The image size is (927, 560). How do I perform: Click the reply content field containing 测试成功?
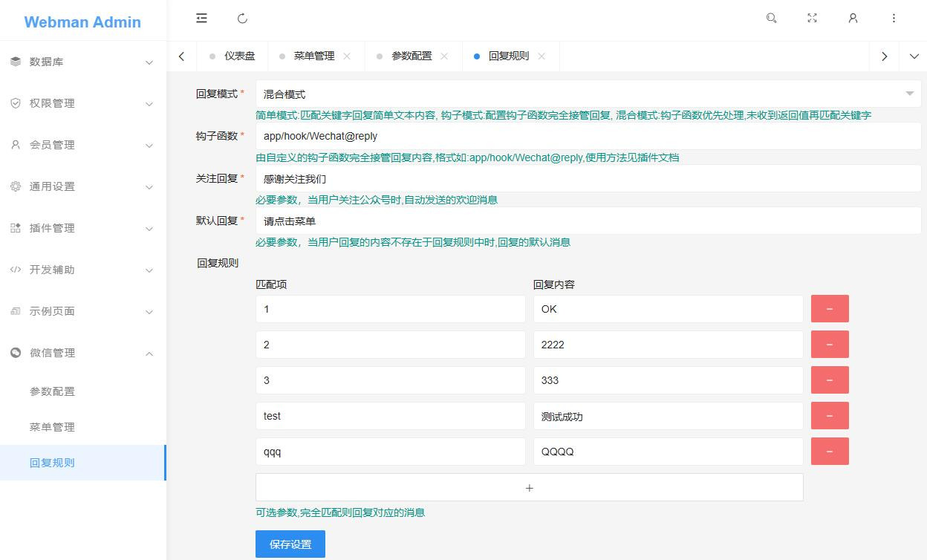click(669, 416)
